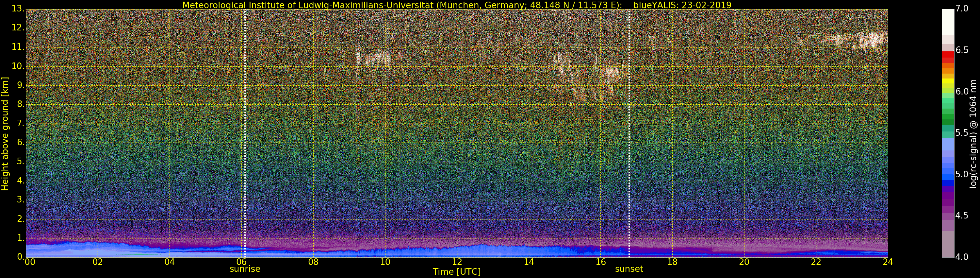Click the 'log(rc-signal) @ 1064 nm' colorbar label
980x278 pixels.
972,134
